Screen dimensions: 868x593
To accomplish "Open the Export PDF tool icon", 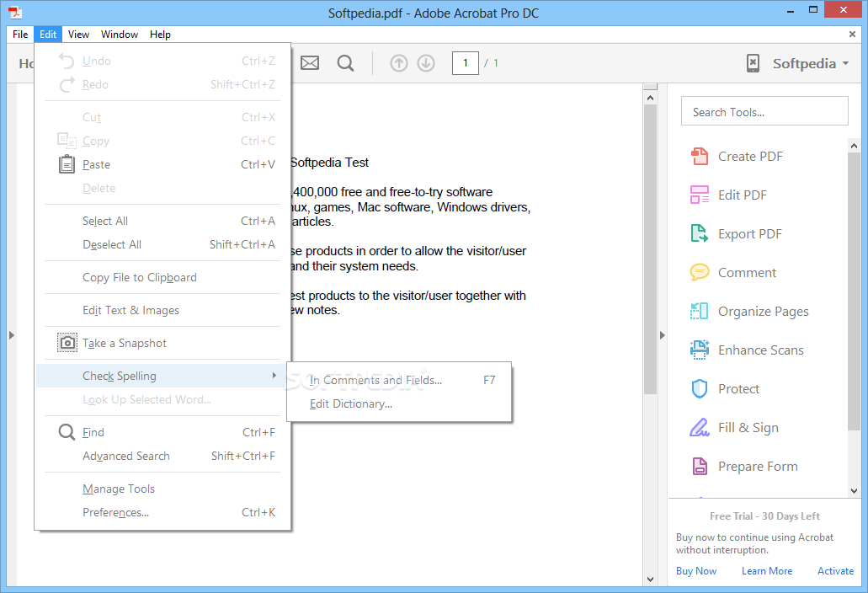I will [699, 233].
